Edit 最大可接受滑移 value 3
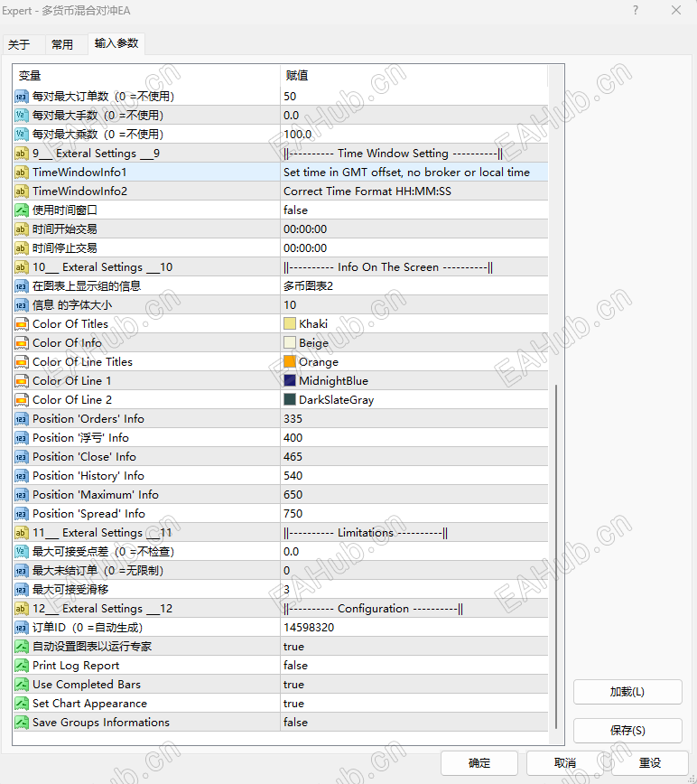This screenshot has height=784, width=697. click(x=414, y=590)
